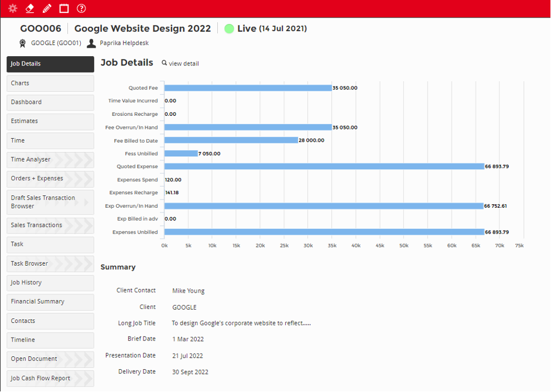
Task: Click the pencil edit icon
Action: (x=47, y=8)
